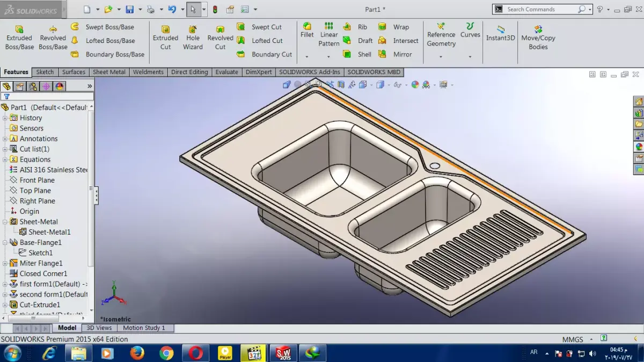Open the Appearances task pane tab
The width and height of the screenshot is (644, 362).
(639, 146)
